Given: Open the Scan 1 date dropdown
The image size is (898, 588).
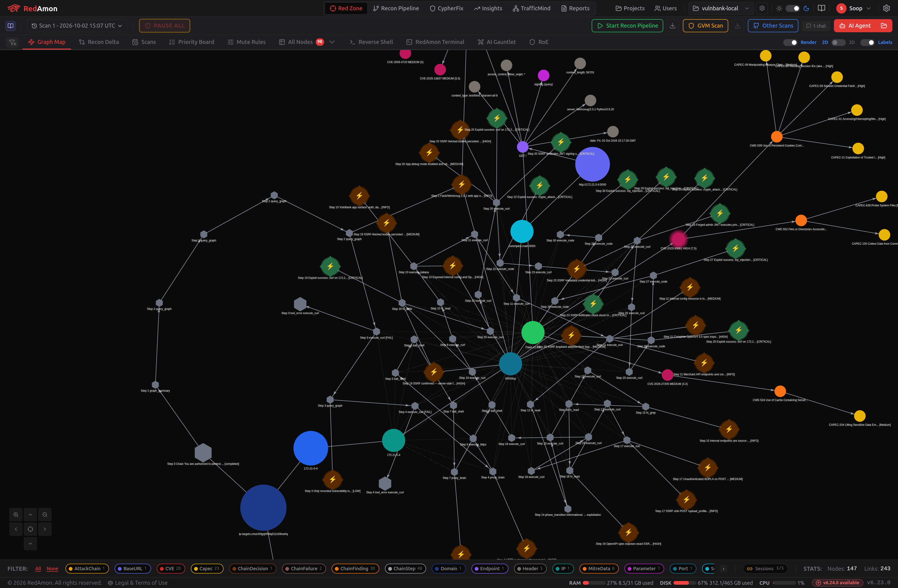Looking at the screenshot, I should tap(77, 26).
